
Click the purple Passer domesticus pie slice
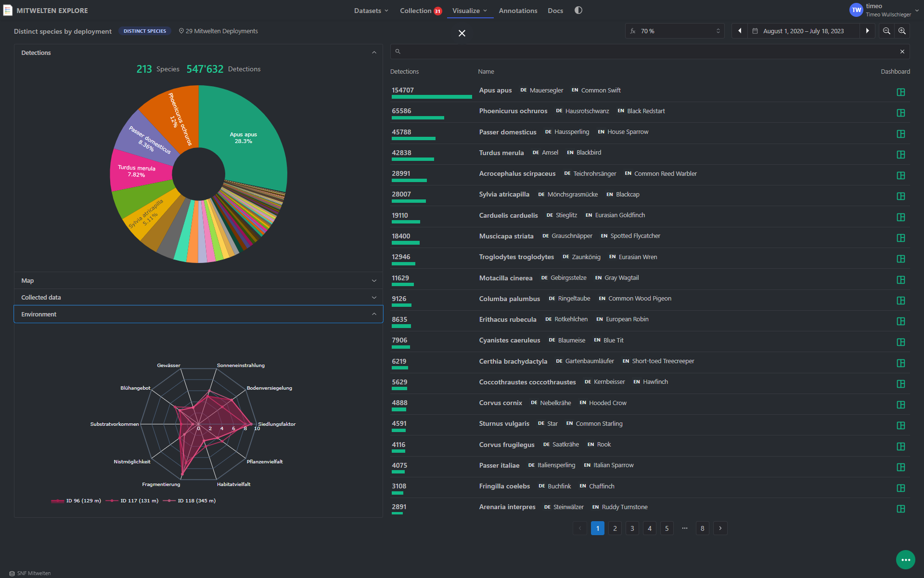[146, 137]
